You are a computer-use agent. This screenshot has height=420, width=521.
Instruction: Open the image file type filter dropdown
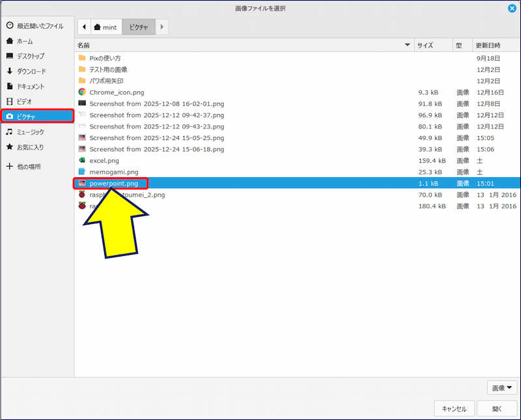[x=501, y=387]
